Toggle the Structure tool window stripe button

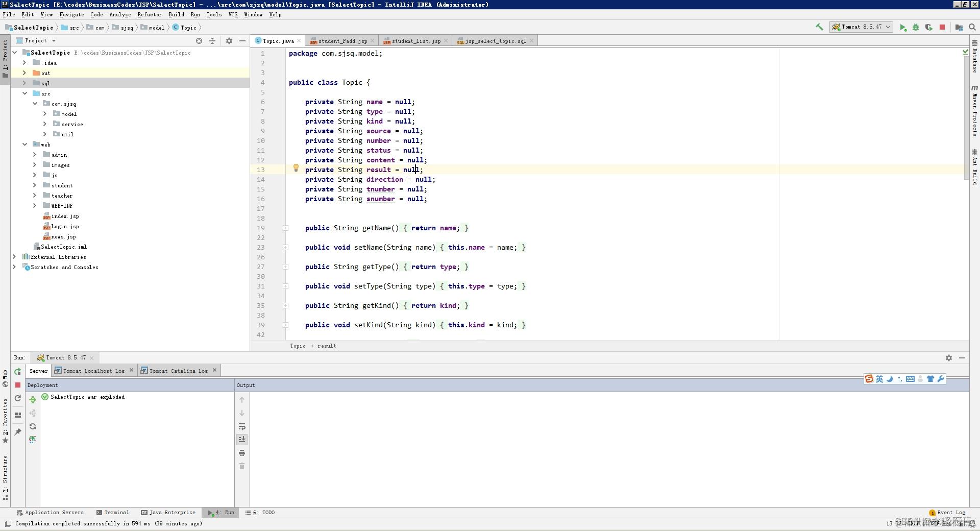pyautogui.click(x=5, y=477)
